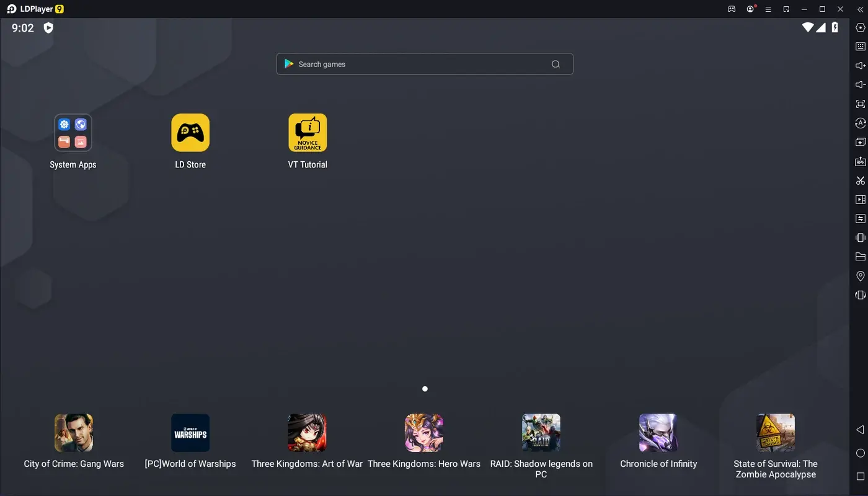Open the video recorder tool

click(860, 199)
